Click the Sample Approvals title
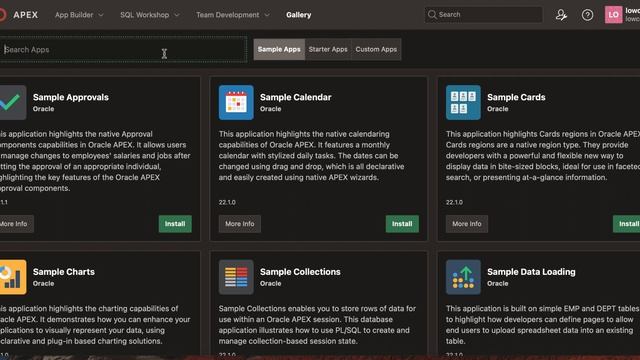Screen dimensions: 640x360 pyautogui.click(x=71, y=97)
